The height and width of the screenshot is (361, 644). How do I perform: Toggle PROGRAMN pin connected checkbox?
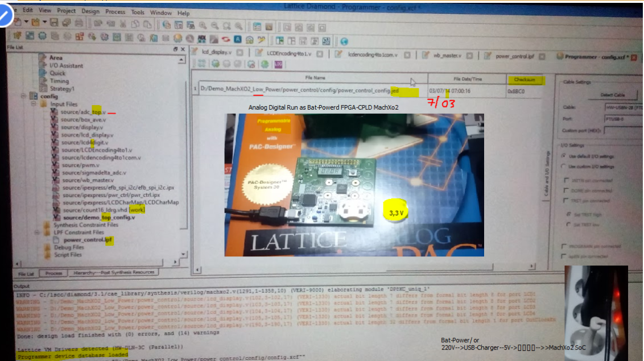pos(564,246)
